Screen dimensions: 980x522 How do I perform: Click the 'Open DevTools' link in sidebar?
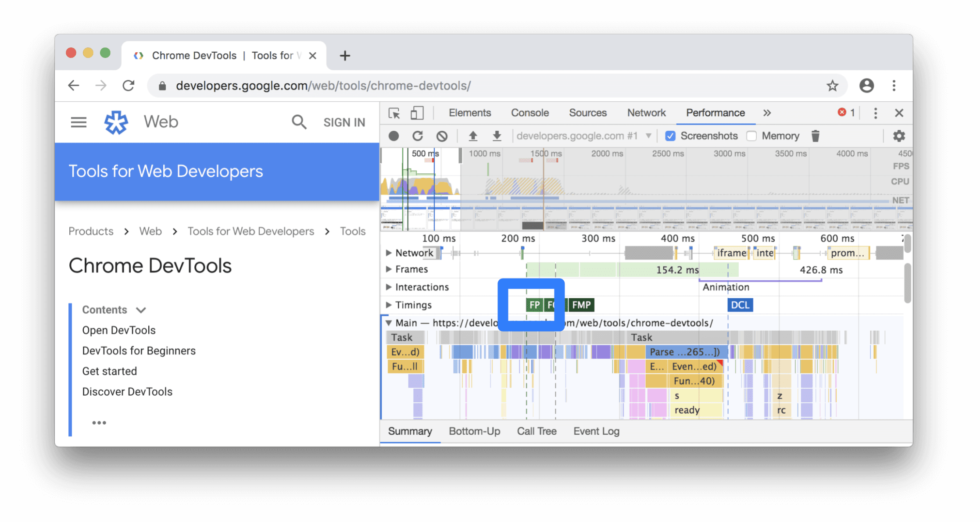(118, 330)
